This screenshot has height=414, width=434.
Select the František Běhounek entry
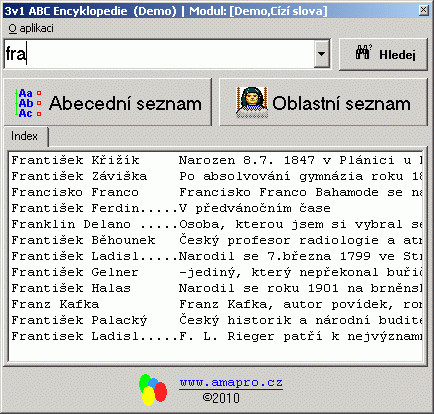216,240
